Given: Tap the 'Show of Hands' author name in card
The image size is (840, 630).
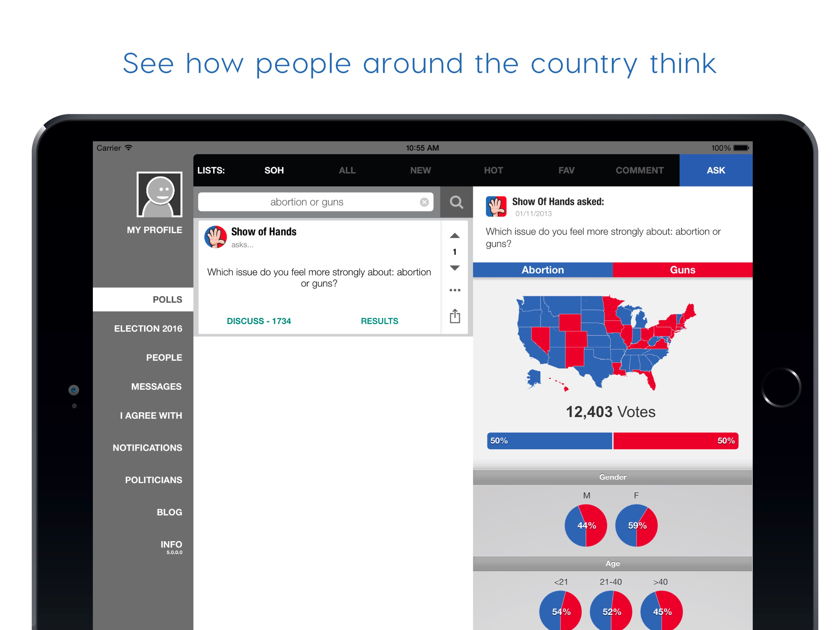Looking at the screenshot, I should [x=264, y=231].
